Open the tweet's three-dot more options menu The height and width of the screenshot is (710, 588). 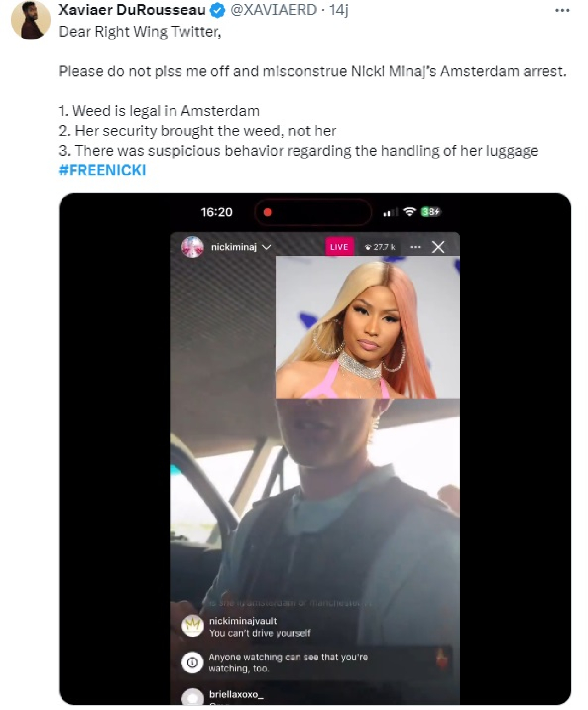tap(562, 11)
